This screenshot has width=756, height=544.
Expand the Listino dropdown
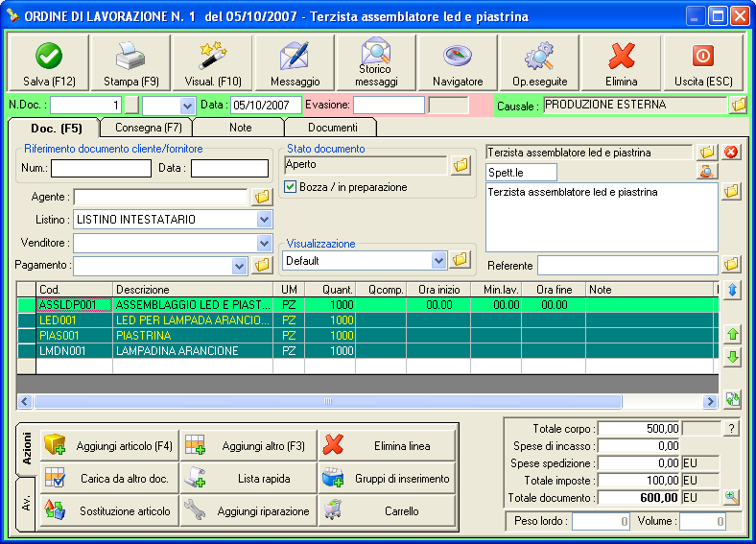tap(265, 220)
